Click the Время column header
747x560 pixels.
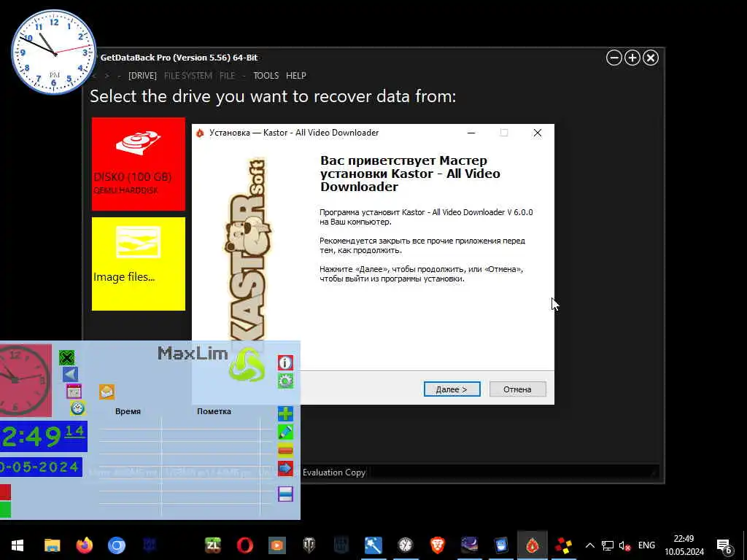pyautogui.click(x=128, y=411)
